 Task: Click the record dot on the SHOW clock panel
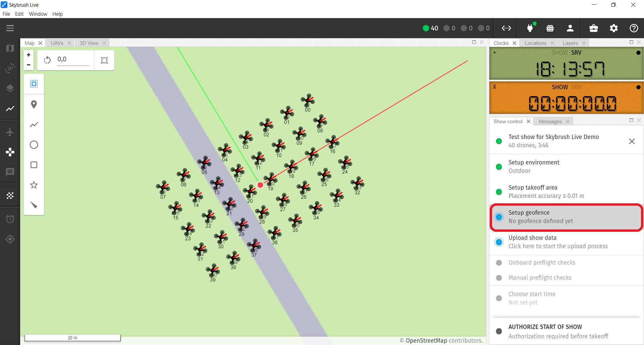[x=638, y=53]
